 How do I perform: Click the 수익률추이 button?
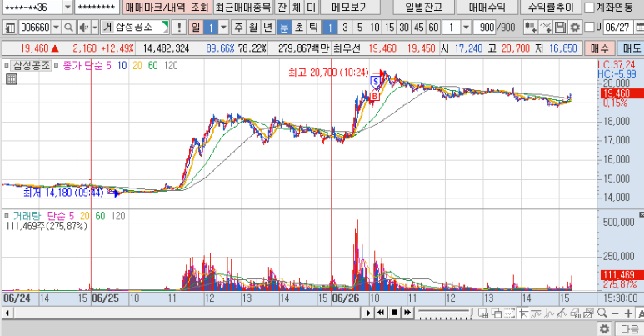(x=551, y=7)
